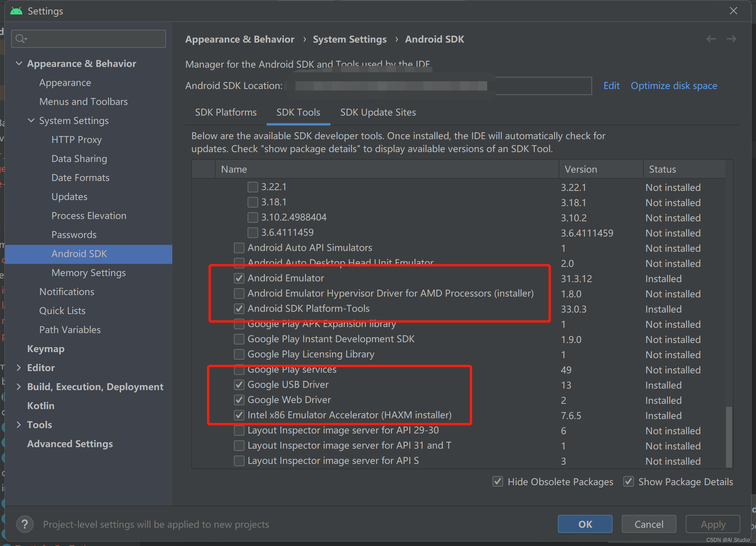756x546 pixels.
Task: Uncheck Show Package Details
Action: coord(629,481)
